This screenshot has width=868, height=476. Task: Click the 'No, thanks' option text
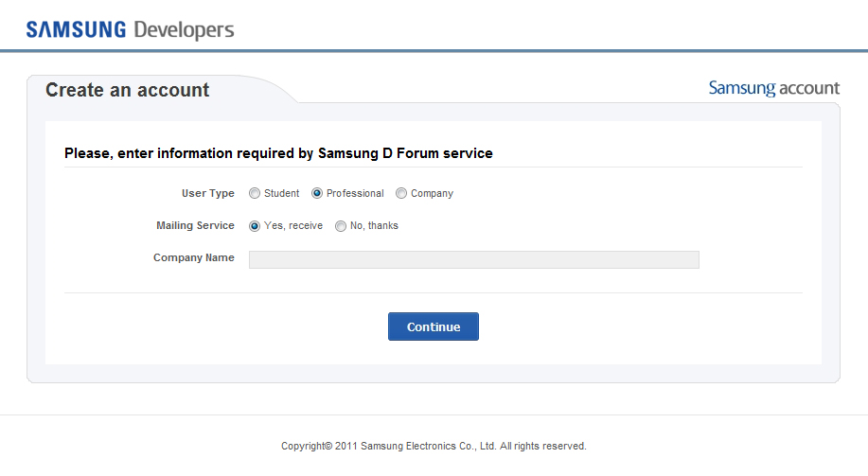[374, 226]
